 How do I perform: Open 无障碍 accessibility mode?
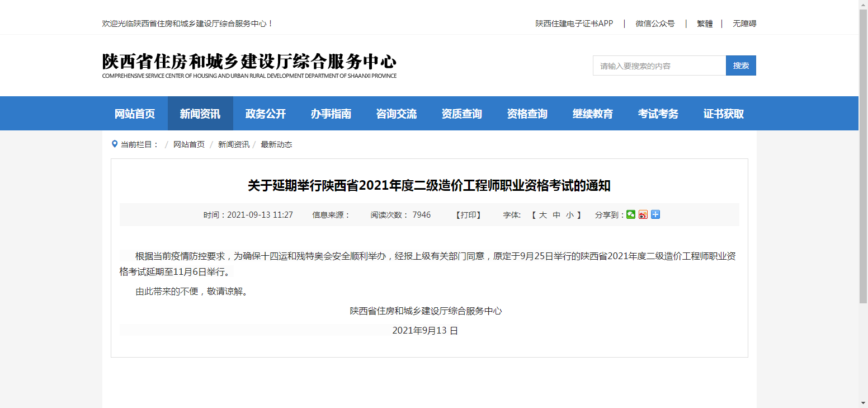744,23
